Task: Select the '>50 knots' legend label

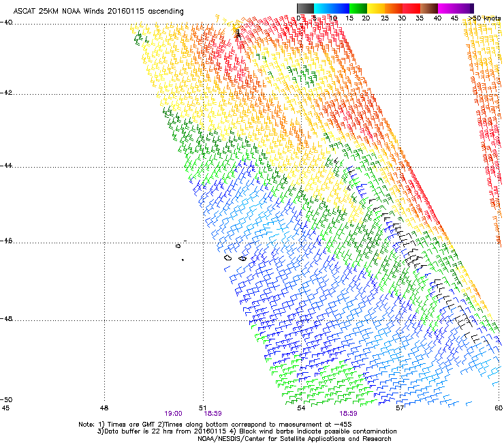Action: [484, 18]
